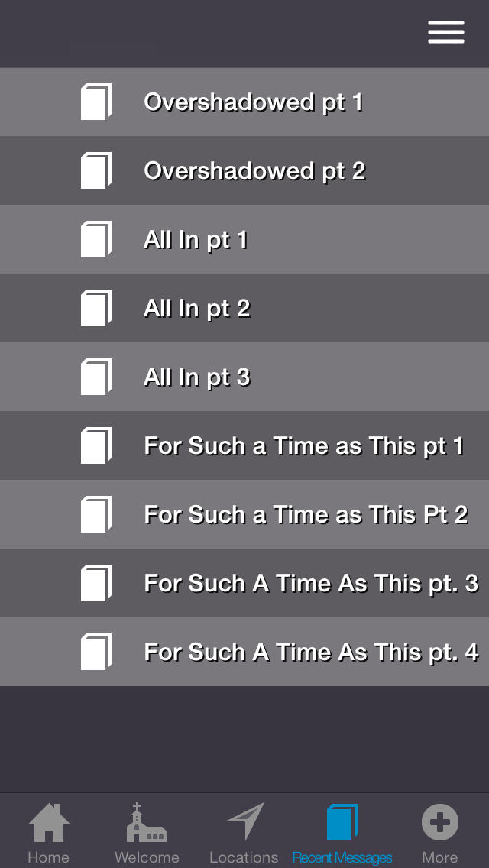The image size is (489, 868).
Task: Tap the Welcome church icon
Action: click(147, 822)
